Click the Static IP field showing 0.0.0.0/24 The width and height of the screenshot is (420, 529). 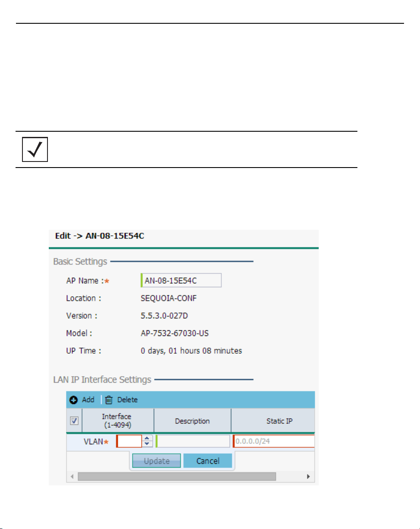(x=274, y=441)
